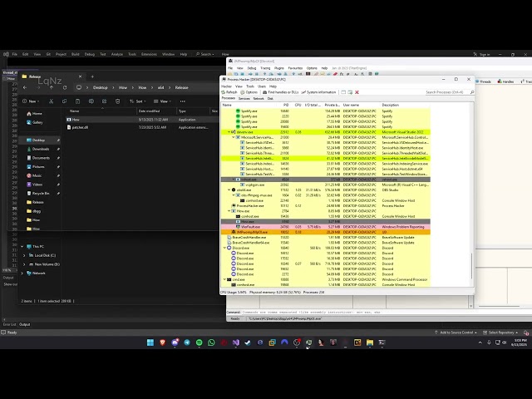This screenshot has width=532, height=399.
Task: Collapse the Microsoft.ServiceHub process node
Action: [x=234, y=137]
